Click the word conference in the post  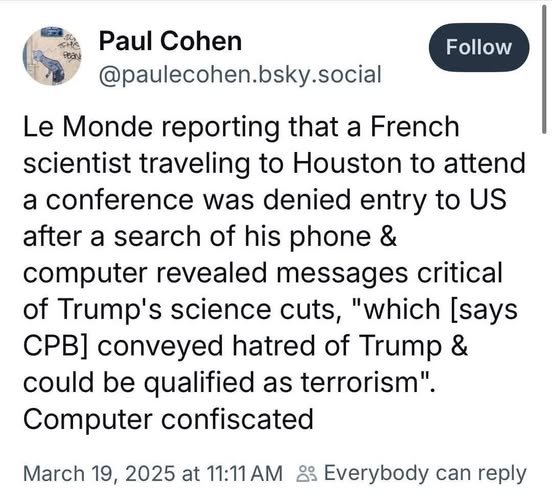click(x=120, y=200)
